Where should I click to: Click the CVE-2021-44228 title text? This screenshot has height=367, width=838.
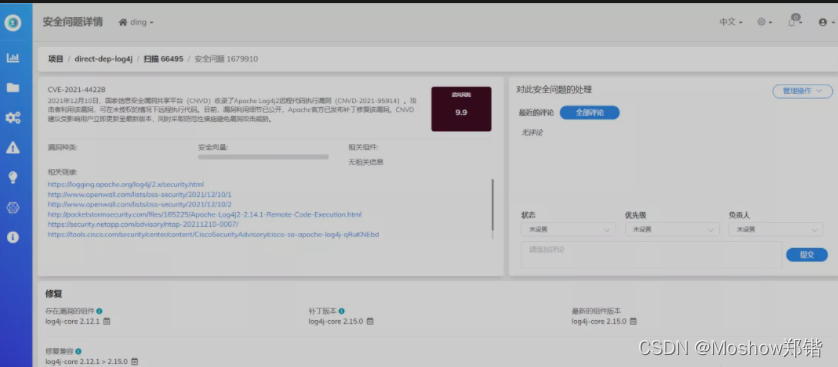[x=76, y=90]
